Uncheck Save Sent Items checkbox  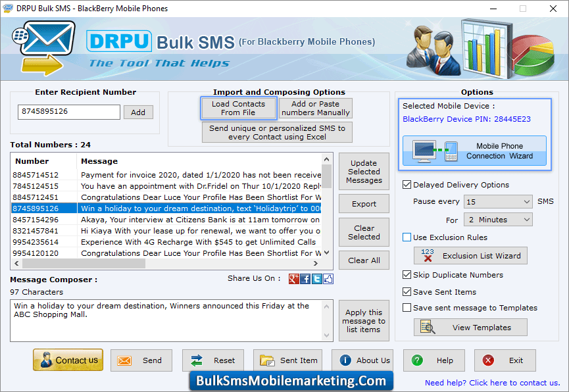(407, 292)
